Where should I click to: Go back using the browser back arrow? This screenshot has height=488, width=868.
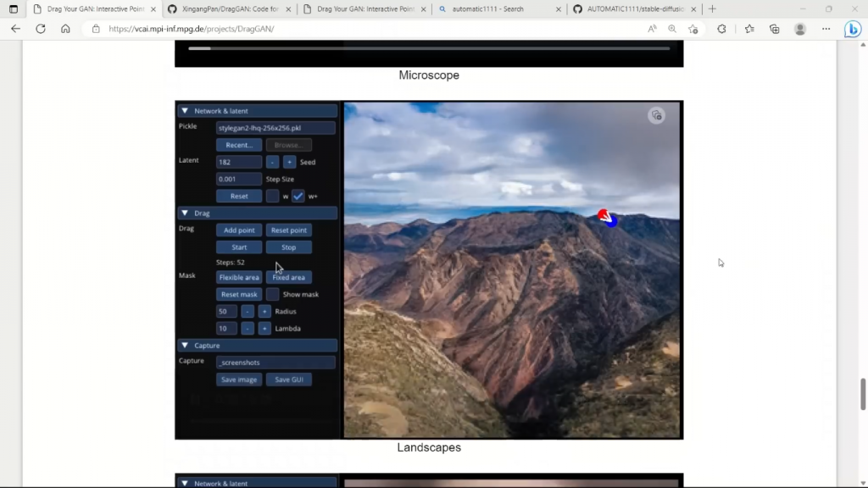pos(15,29)
